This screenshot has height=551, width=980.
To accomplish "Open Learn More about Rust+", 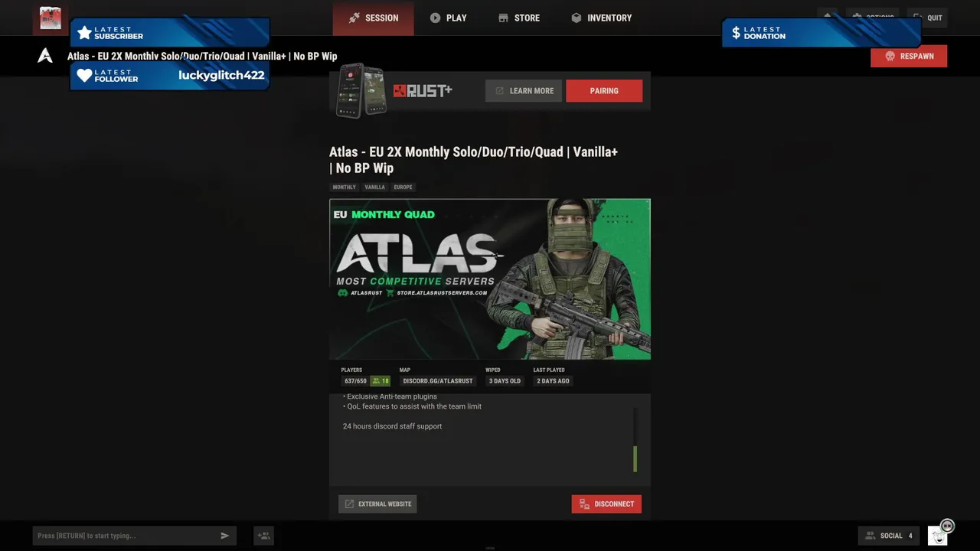I will tap(524, 91).
